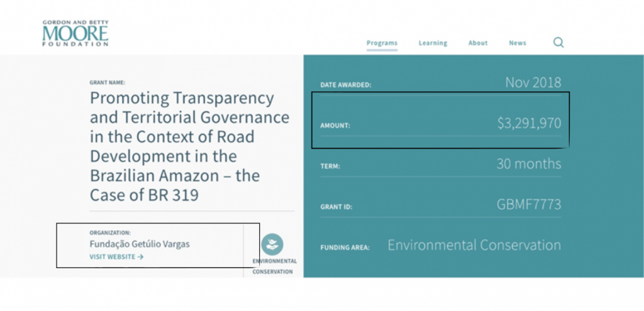Click the Gordon and Betty Moore Foundation logo
Viewport: 644px width, 311px height.
coord(75,33)
